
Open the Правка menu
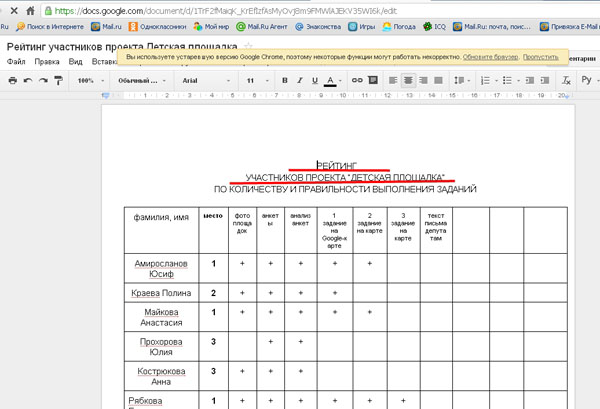point(46,61)
